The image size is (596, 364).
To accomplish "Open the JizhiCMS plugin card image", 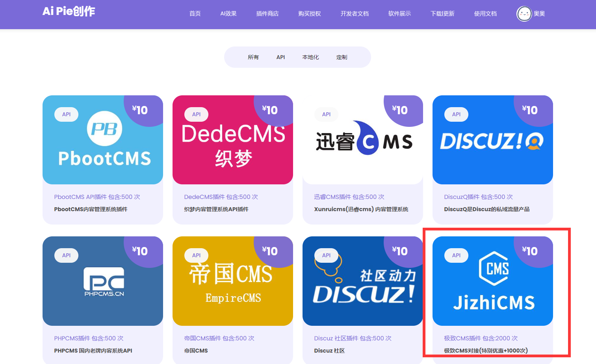I will pyautogui.click(x=493, y=281).
